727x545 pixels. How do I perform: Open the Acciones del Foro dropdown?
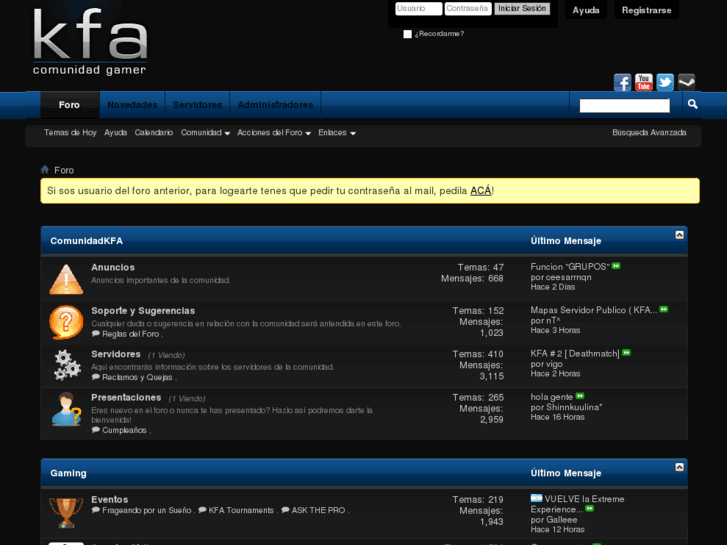click(x=274, y=133)
